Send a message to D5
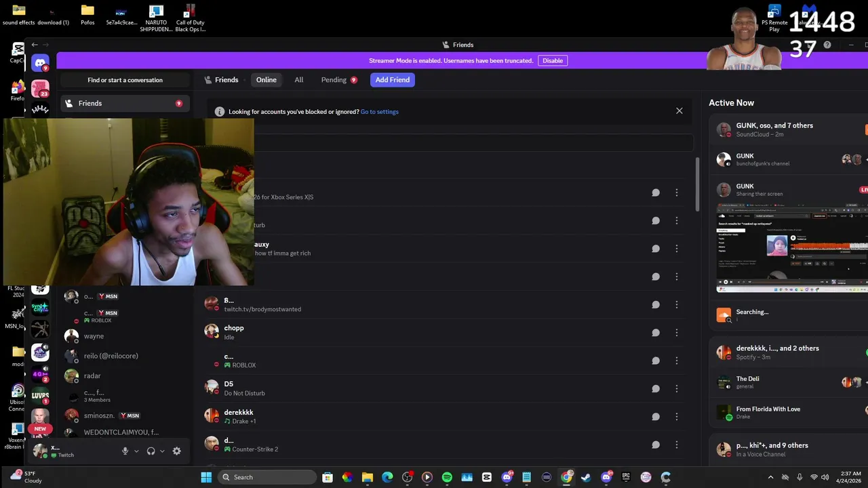The width and height of the screenshot is (868, 488). tap(655, 389)
